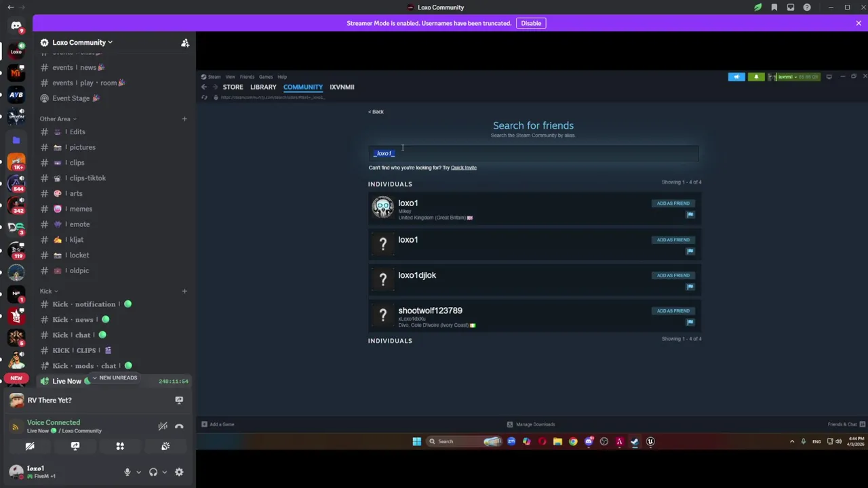Viewport: 868px width, 488px height.
Task: Reload the Steam community page
Action: tap(204, 98)
